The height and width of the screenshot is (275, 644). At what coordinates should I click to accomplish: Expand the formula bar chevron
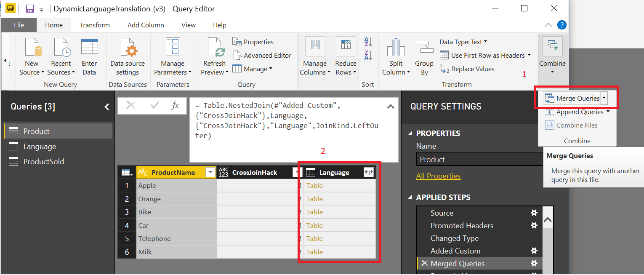click(x=391, y=107)
